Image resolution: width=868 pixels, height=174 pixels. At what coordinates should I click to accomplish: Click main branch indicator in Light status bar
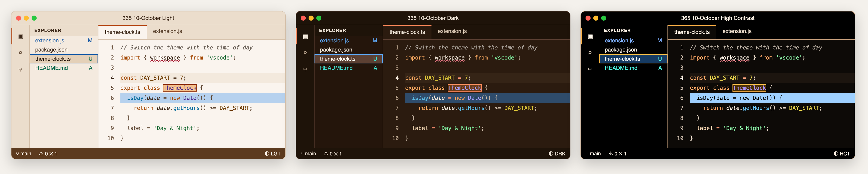click(x=24, y=153)
